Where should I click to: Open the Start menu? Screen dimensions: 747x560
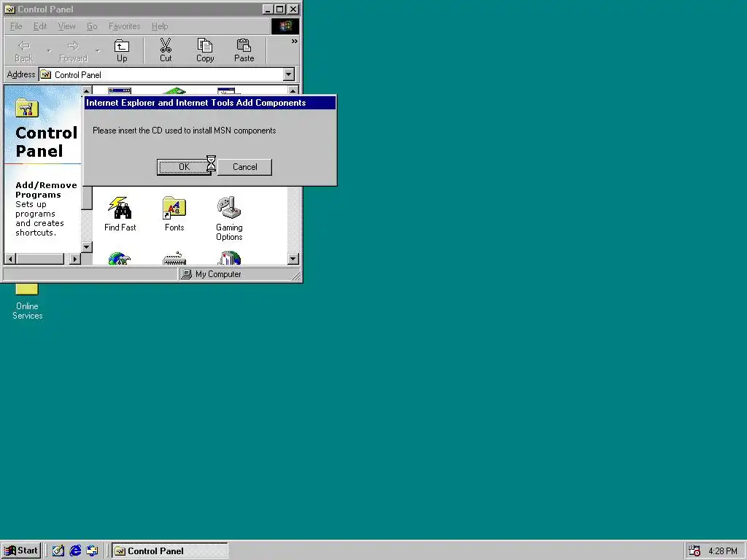21,551
